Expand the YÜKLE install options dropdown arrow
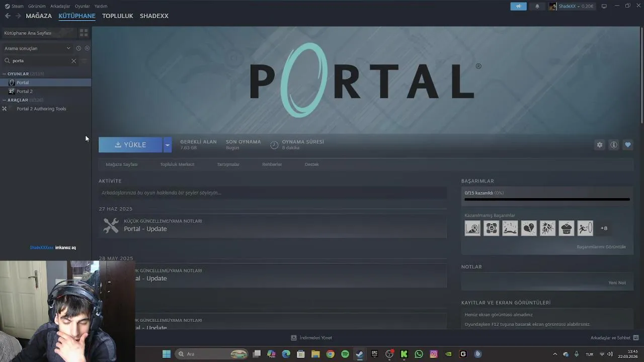The width and height of the screenshot is (644, 362). [x=168, y=145]
